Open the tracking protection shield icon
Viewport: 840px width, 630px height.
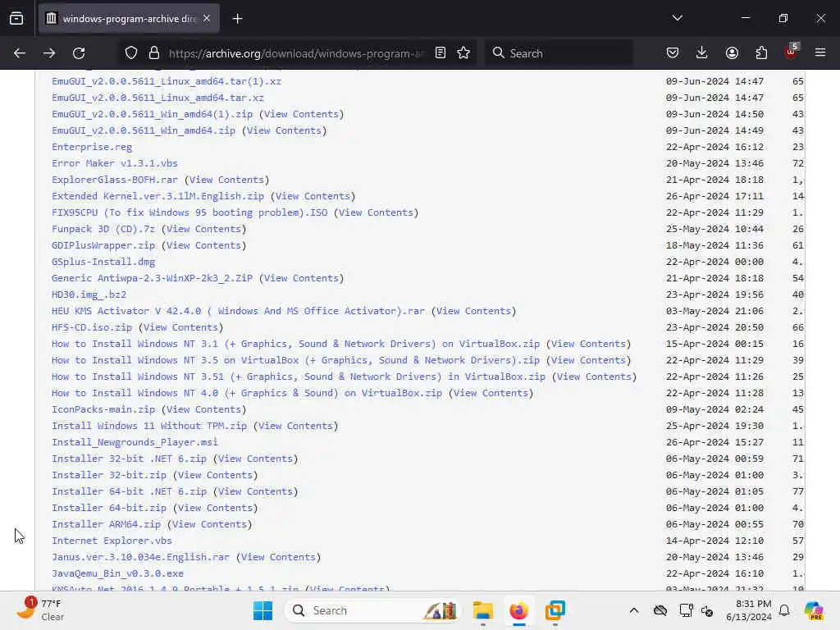tap(131, 53)
